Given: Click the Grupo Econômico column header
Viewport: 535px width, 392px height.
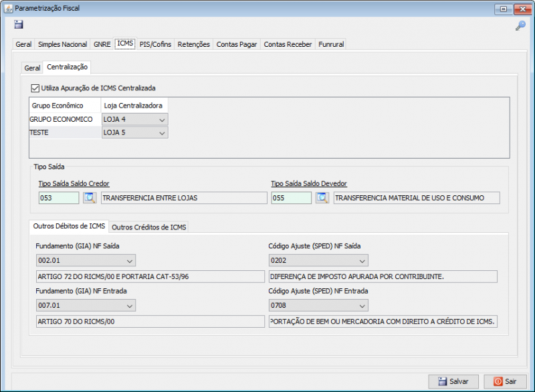Looking at the screenshot, I should [x=65, y=106].
